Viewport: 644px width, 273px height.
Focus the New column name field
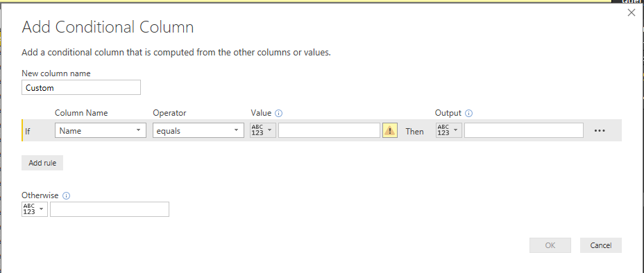tap(81, 87)
